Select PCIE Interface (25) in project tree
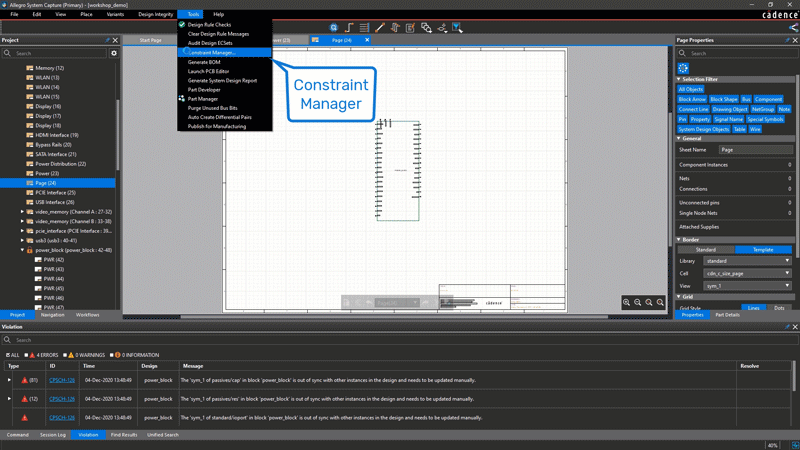The height and width of the screenshot is (450, 800). click(x=55, y=193)
